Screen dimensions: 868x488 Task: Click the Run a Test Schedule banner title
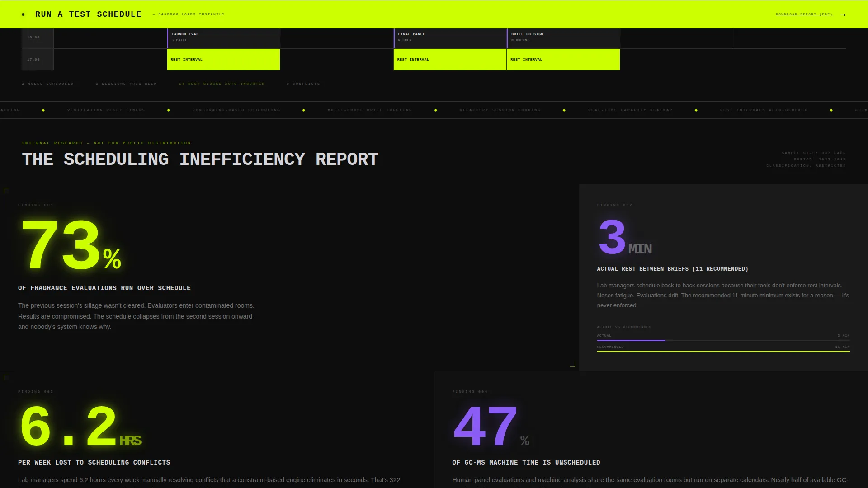point(88,14)
